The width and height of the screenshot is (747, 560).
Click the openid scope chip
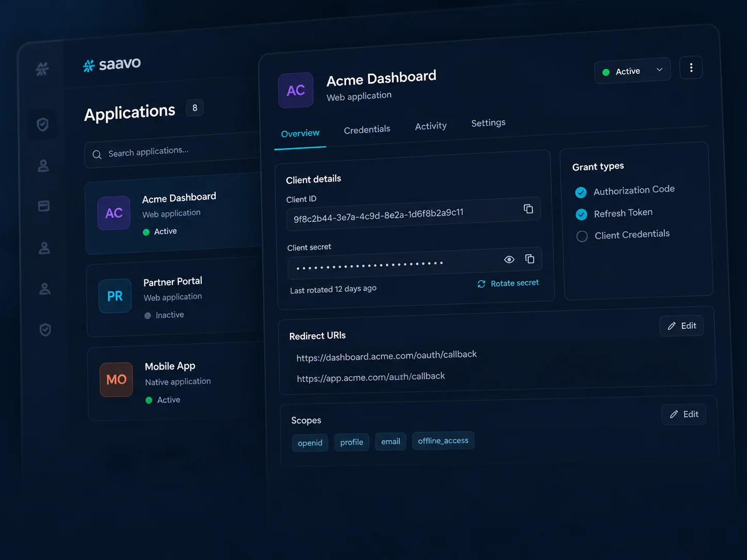coord(310,443)
